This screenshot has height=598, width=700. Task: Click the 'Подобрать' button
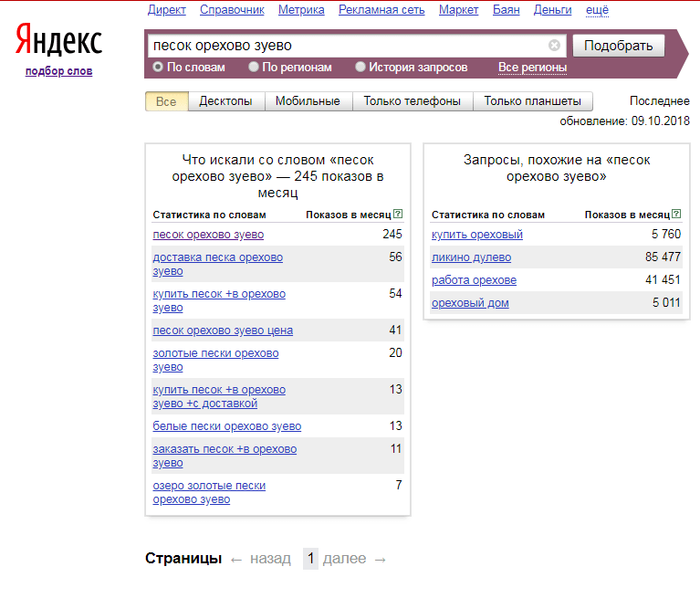pyautogui.click(x=618, y=46)
